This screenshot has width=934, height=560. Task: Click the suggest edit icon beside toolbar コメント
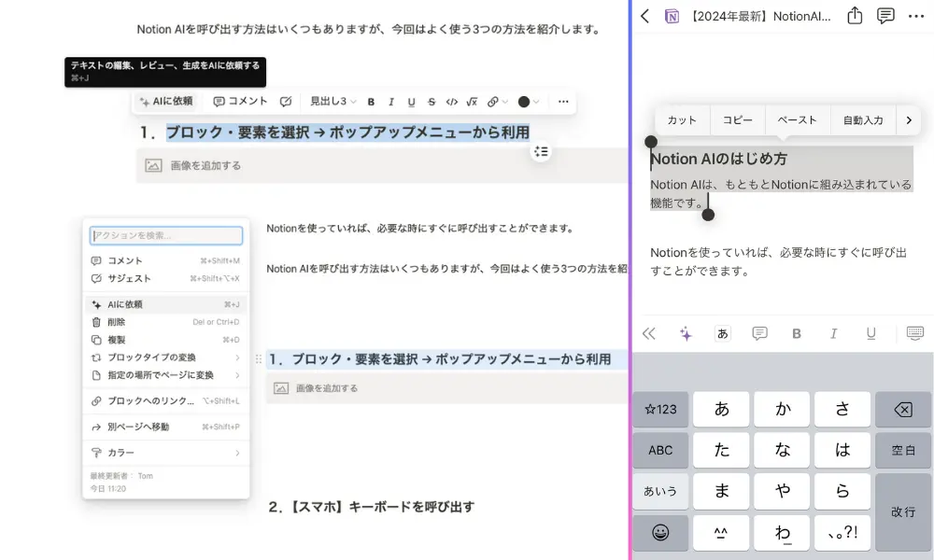point(286,102)
